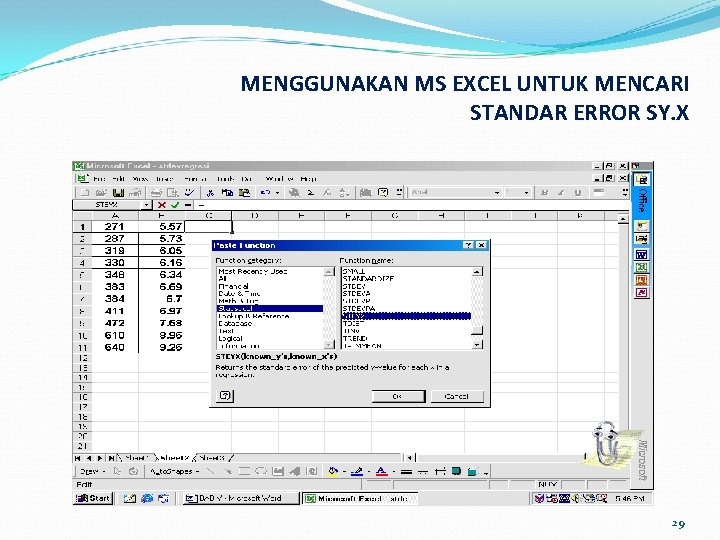Click Cancel in Paste Function dialog

(457, 396)
